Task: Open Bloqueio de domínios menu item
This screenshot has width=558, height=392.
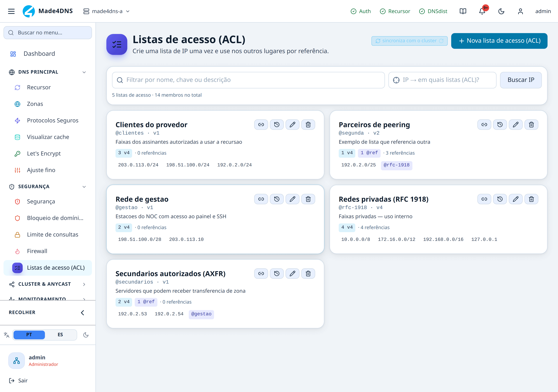Action: pyautogui.click(x=48, y=218)
